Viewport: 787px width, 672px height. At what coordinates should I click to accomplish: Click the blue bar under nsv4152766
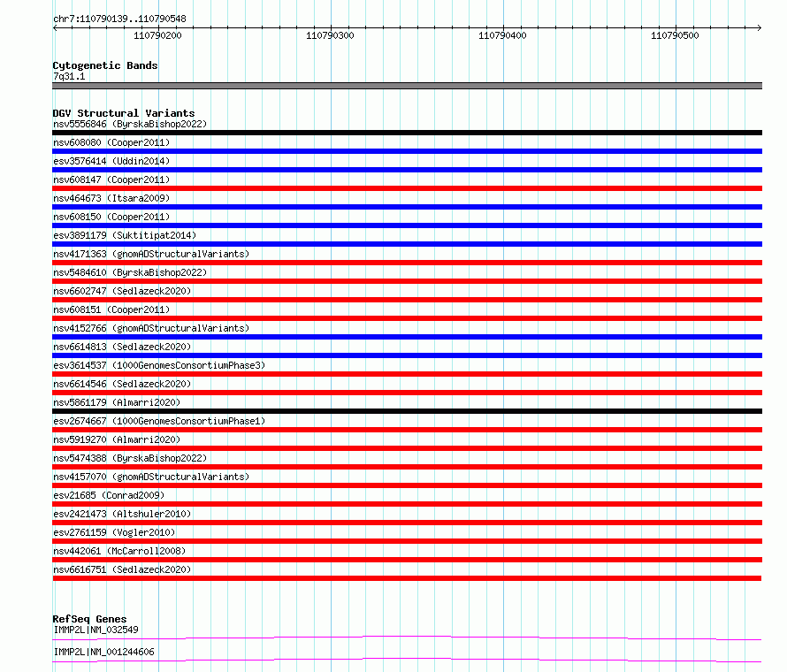pos(407,337)
